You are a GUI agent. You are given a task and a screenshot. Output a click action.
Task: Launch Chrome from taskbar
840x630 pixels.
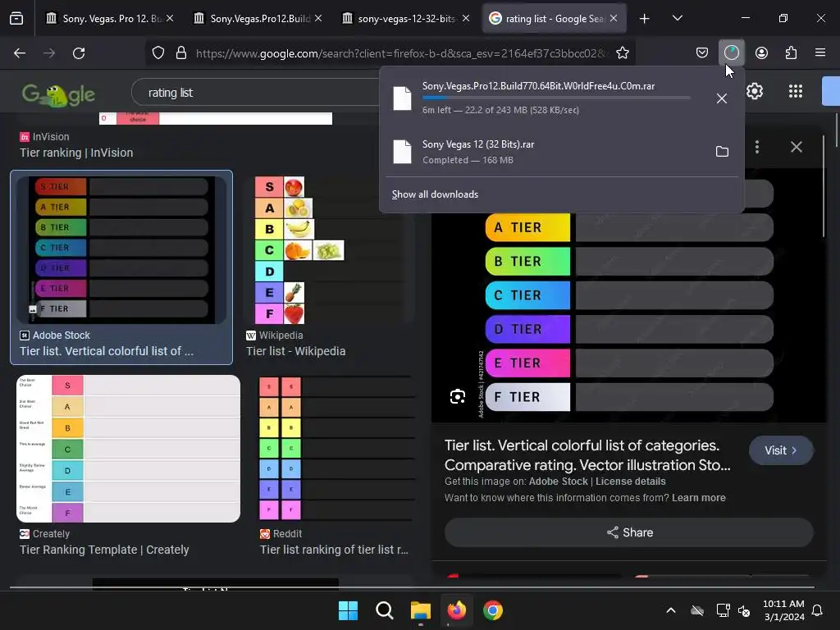[x=493, y=610]
